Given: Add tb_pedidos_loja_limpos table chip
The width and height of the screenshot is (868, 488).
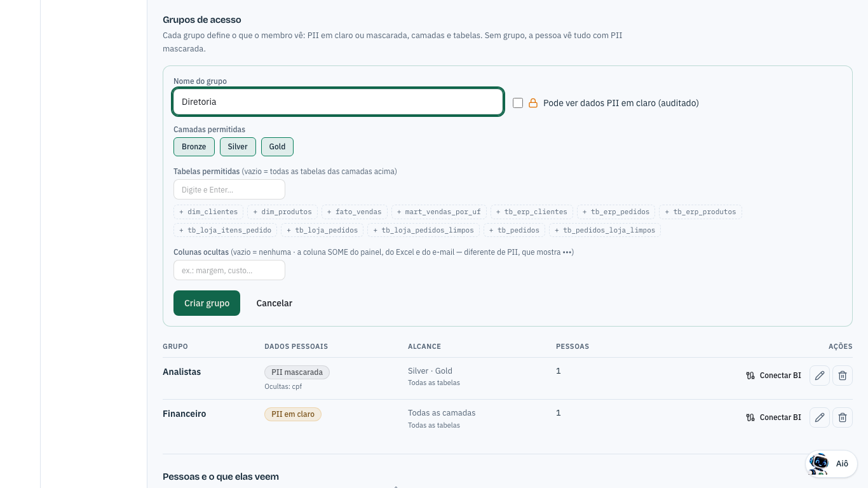Looking at the screenshot, I should click(x=605, y=230).
